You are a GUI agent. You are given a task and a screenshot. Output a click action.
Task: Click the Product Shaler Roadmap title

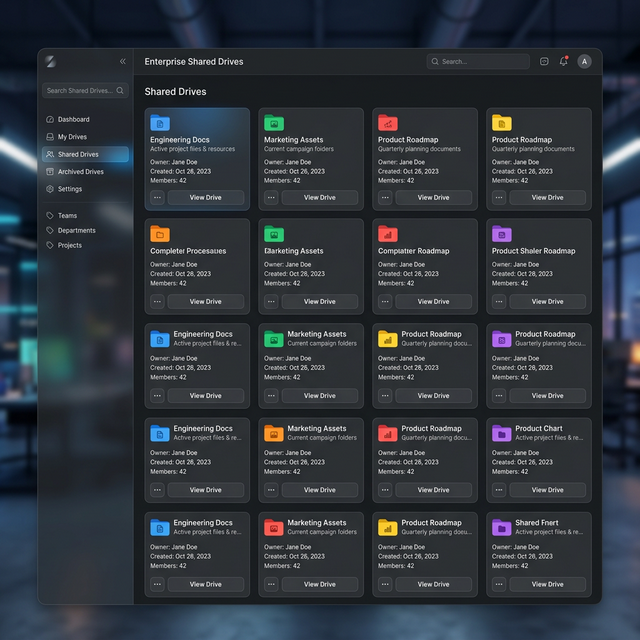tap(533, 251)
